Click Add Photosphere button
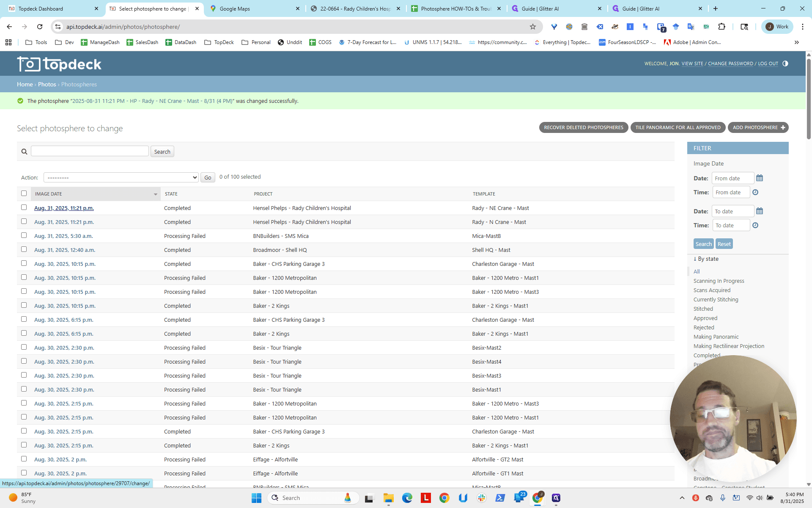Viewport: 812px width, 508px height. (758, 127)
